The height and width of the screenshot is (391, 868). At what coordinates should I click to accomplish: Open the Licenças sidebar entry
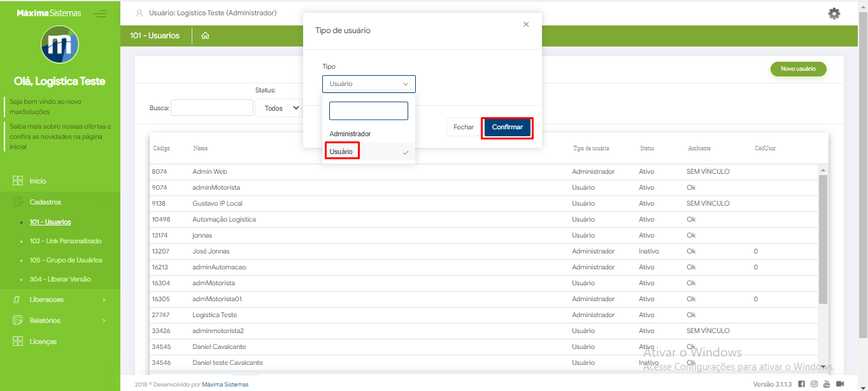point(43,341)
